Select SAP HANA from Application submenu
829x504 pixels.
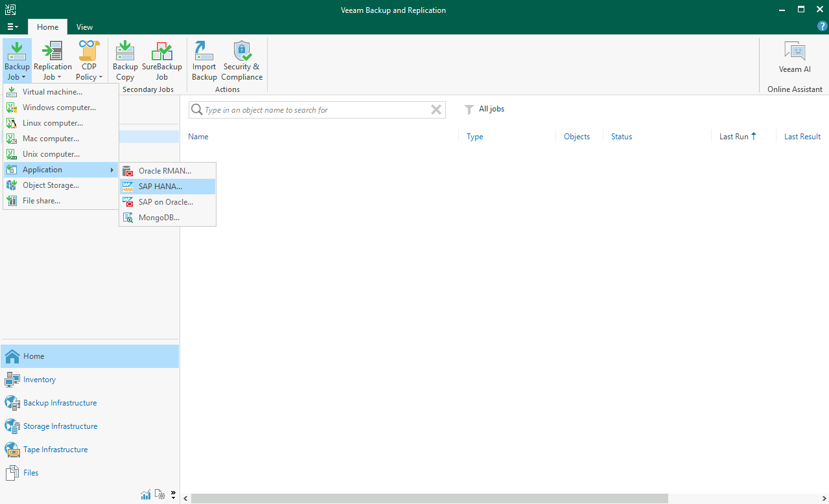(x=160, y=187)
